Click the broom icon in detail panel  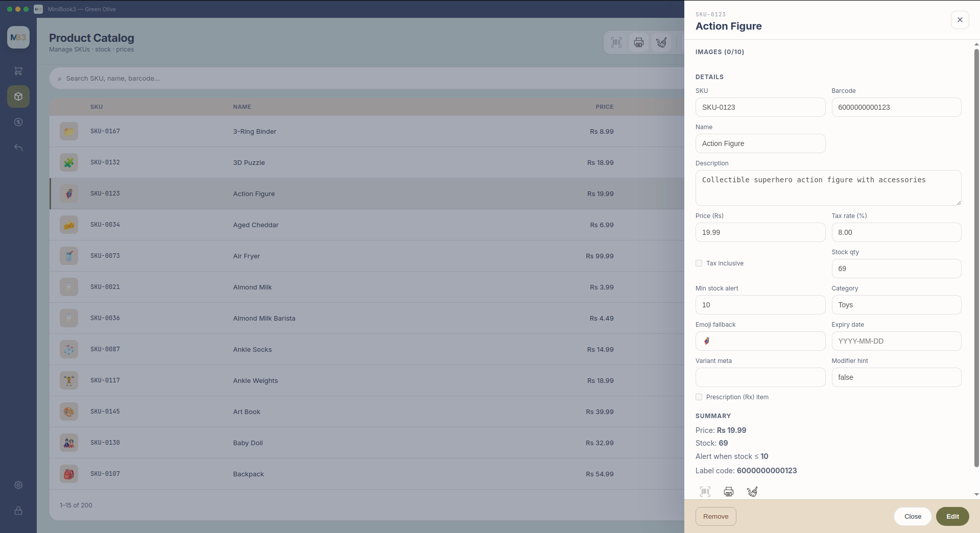coord(752,492)
